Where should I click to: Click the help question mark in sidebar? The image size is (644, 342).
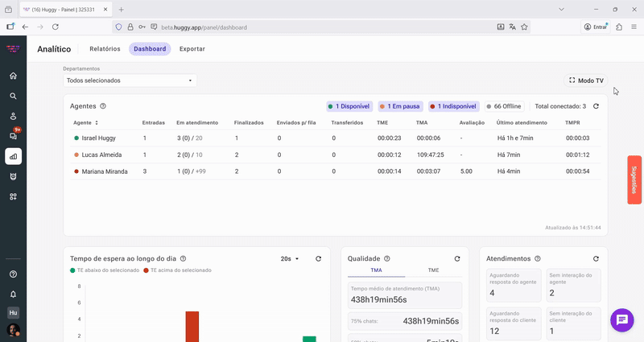[13, 274]
